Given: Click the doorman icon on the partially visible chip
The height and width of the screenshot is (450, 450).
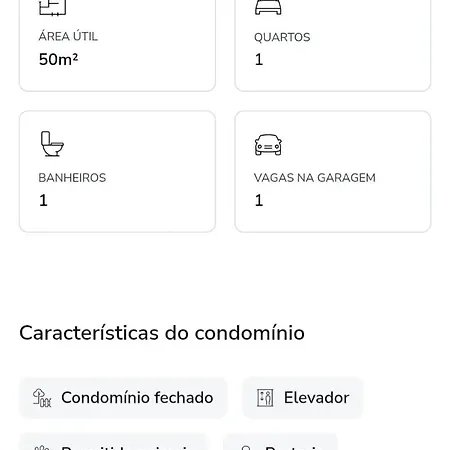Looking at the screenshot, I should [x=246, y=447].
